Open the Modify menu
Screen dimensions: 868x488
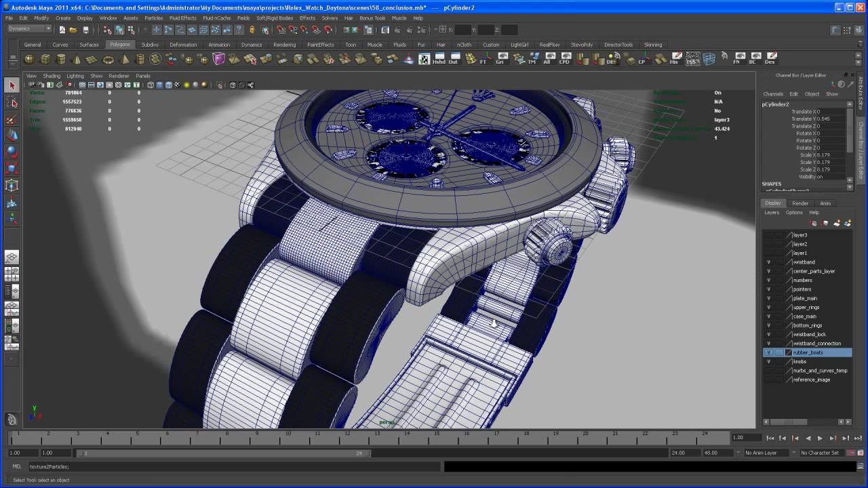tap(41, 18)
